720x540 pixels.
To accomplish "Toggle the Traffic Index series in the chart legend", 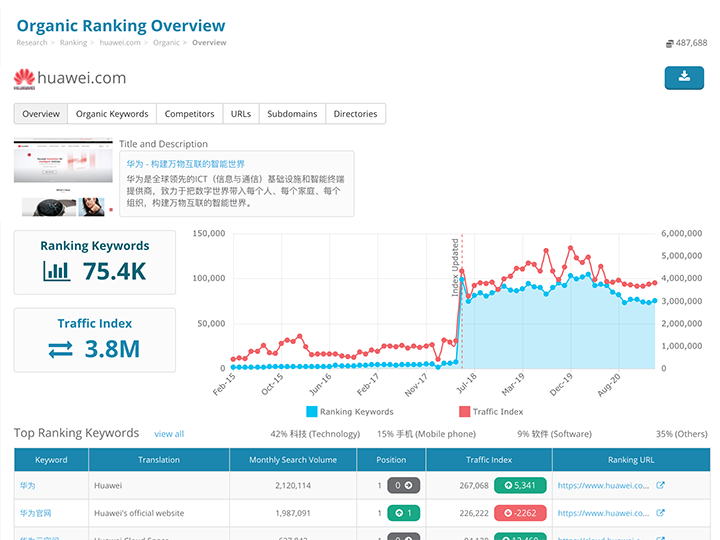I will [490, 412].
